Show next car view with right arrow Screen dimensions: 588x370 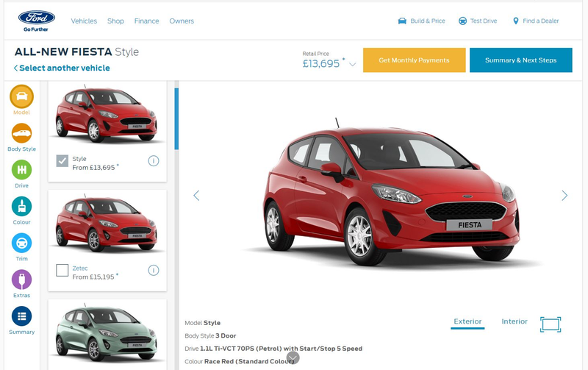(x=564, y=196)
